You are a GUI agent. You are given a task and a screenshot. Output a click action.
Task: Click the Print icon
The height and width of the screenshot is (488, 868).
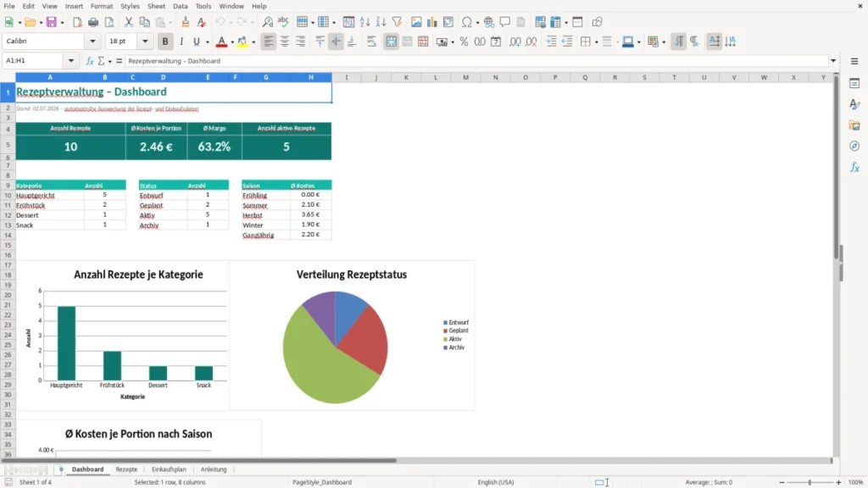click(x=93, y=22)
